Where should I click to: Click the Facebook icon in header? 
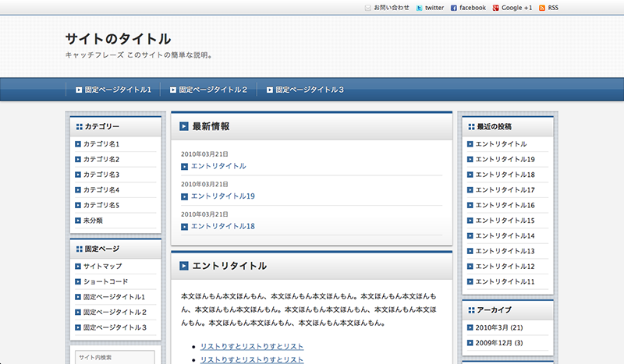454,8
